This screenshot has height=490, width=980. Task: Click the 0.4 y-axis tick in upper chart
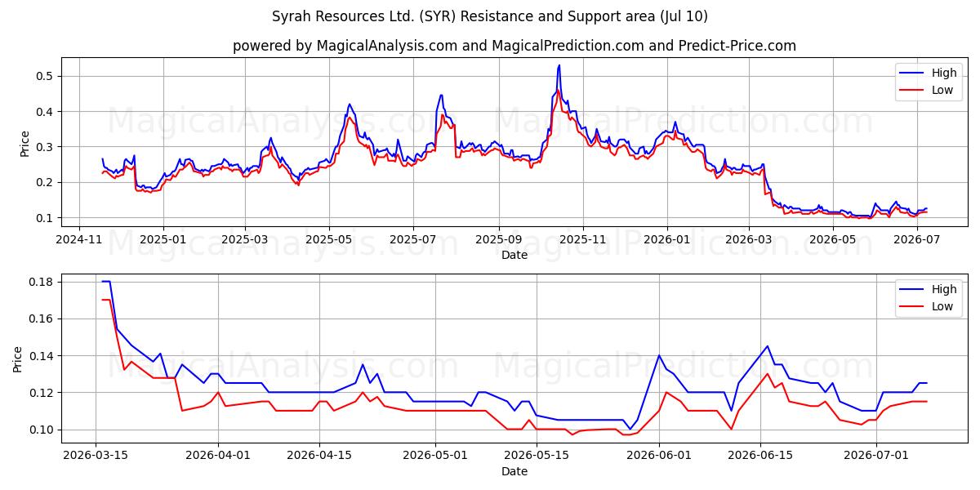coord(45,111)
